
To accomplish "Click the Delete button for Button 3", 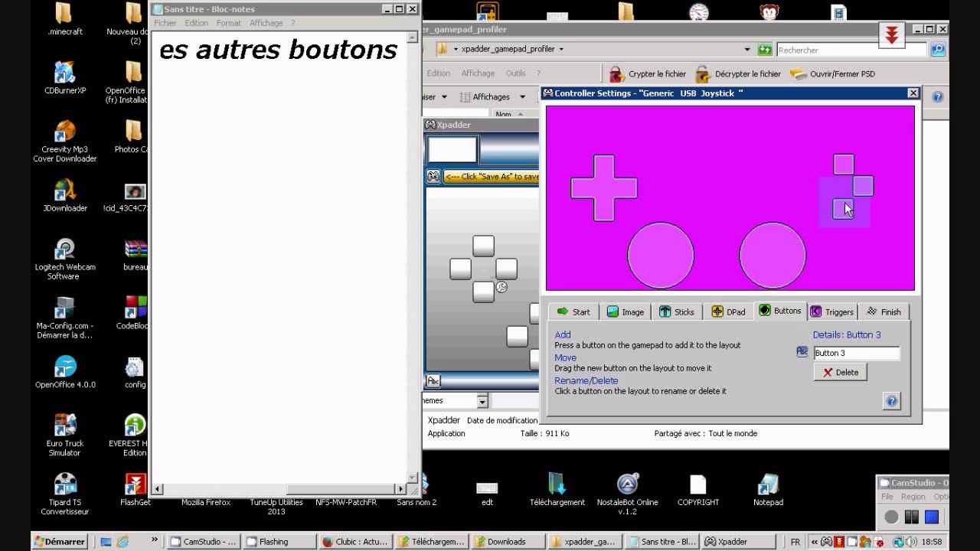I will point(840,372).
